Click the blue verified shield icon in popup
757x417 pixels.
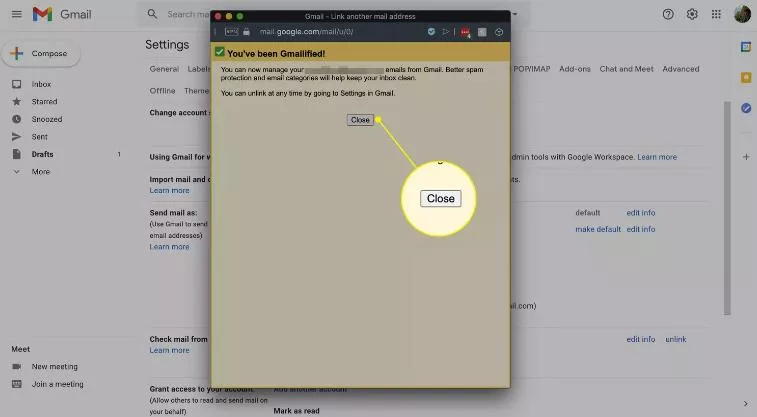[431, 32]
